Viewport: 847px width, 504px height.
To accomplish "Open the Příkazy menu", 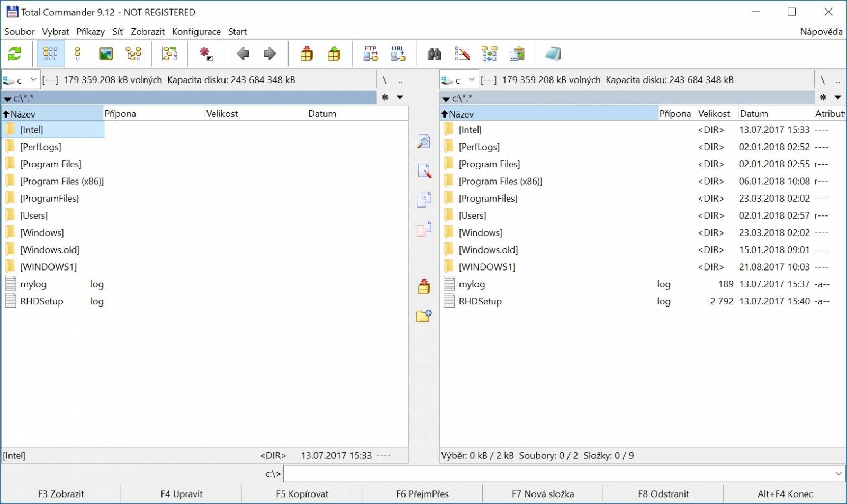I will [91, 31].
